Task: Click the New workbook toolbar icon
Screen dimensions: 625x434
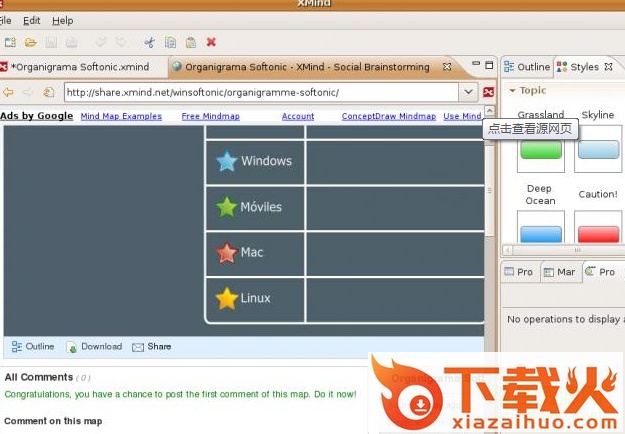Action: coord(10,42)
